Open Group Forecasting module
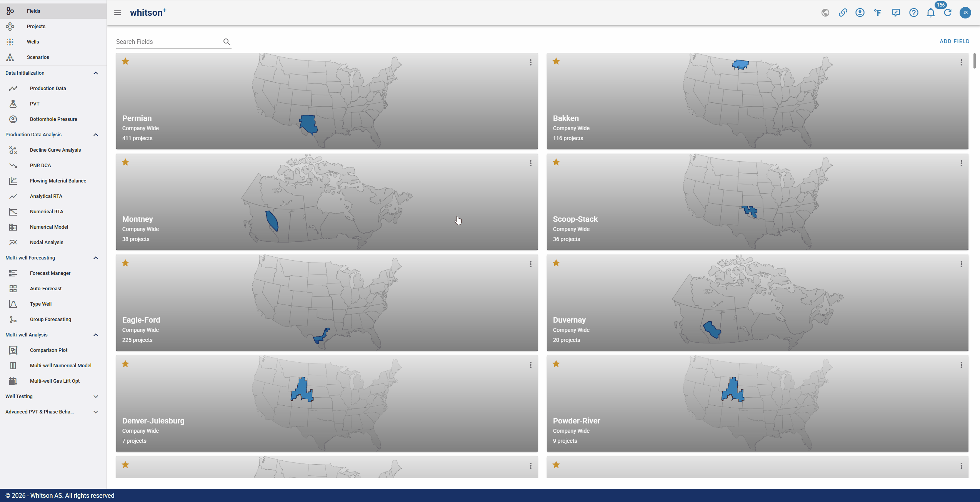Viewport: 980px width, 502px height. pyautogui.click(x=53, y=319)
